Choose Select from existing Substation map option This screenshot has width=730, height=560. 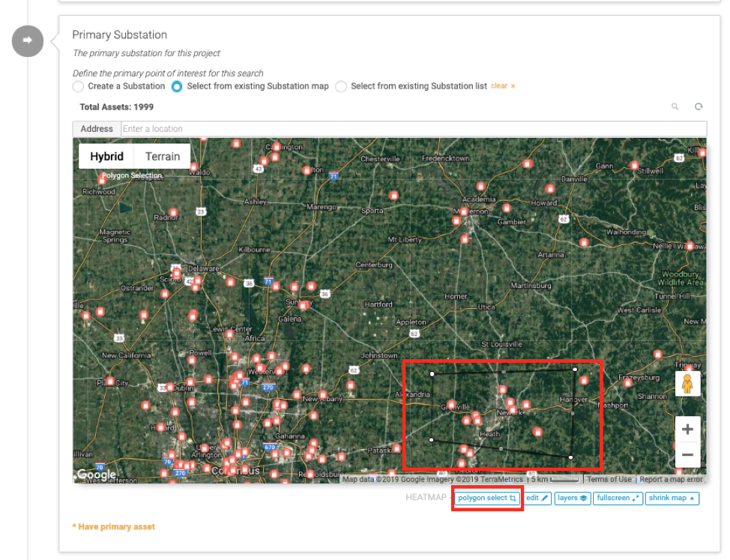click(177, 86)
